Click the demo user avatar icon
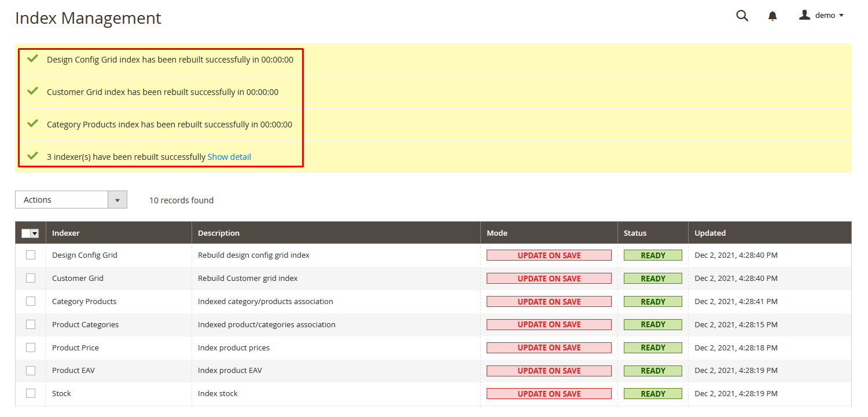The height and width of the screenshot is (417, 868). 804,15
